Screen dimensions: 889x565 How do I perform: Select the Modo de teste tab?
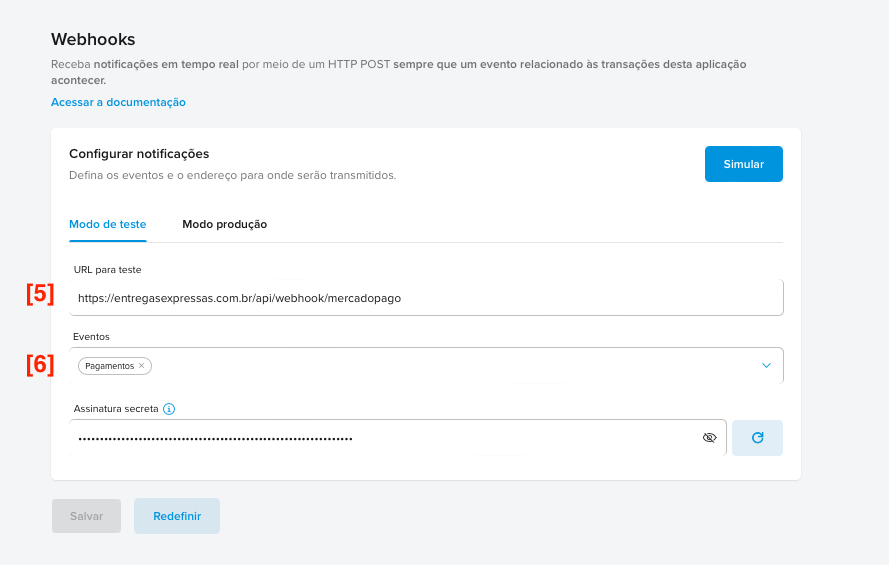point(107,224)
